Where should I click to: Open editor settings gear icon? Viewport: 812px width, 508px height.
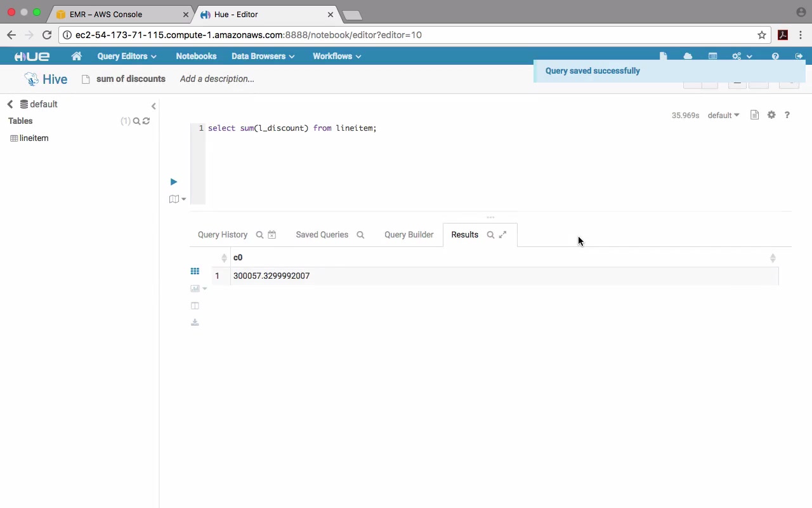click(771, 115)
